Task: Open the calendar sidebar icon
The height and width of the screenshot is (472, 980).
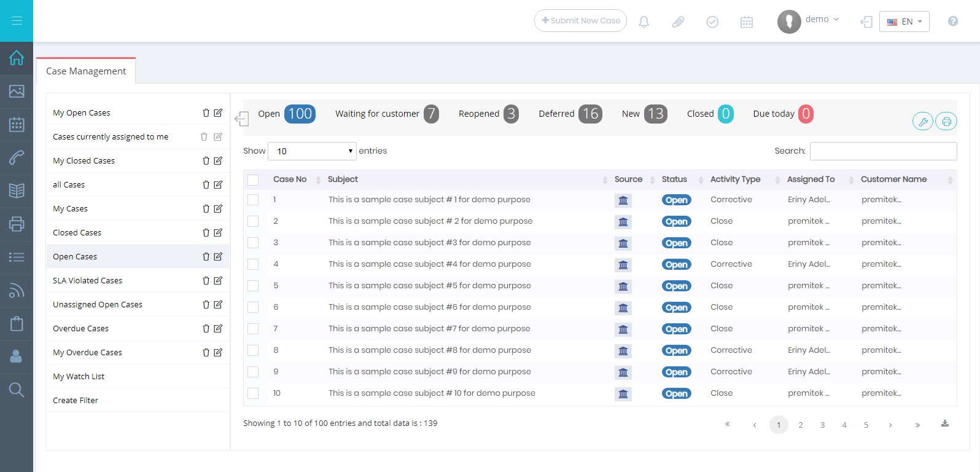Action: (17, 125)
